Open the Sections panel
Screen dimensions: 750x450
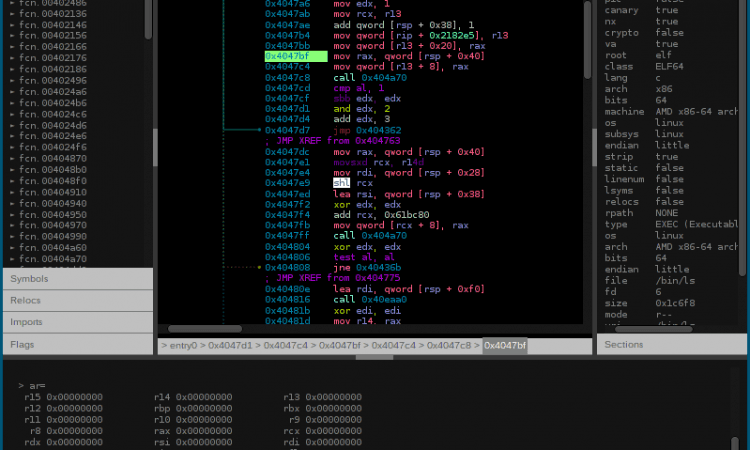(x=672, y=344)
